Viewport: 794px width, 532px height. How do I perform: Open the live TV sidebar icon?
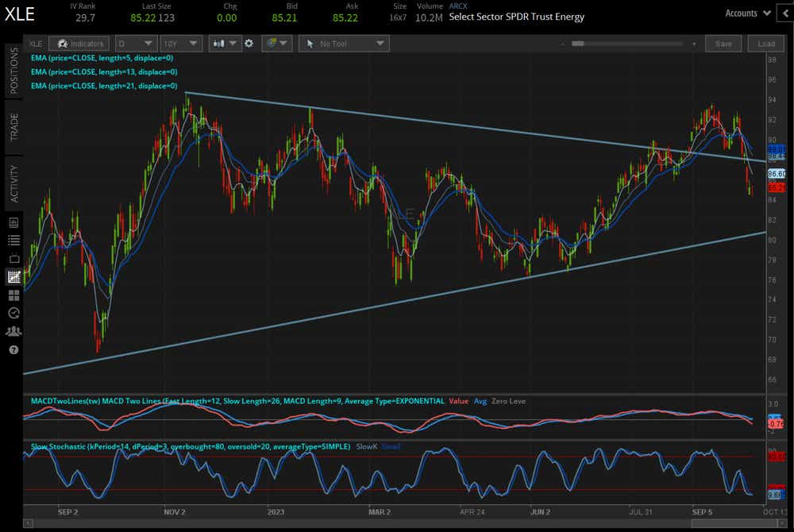pyautogui.click(x=13, y=259)
